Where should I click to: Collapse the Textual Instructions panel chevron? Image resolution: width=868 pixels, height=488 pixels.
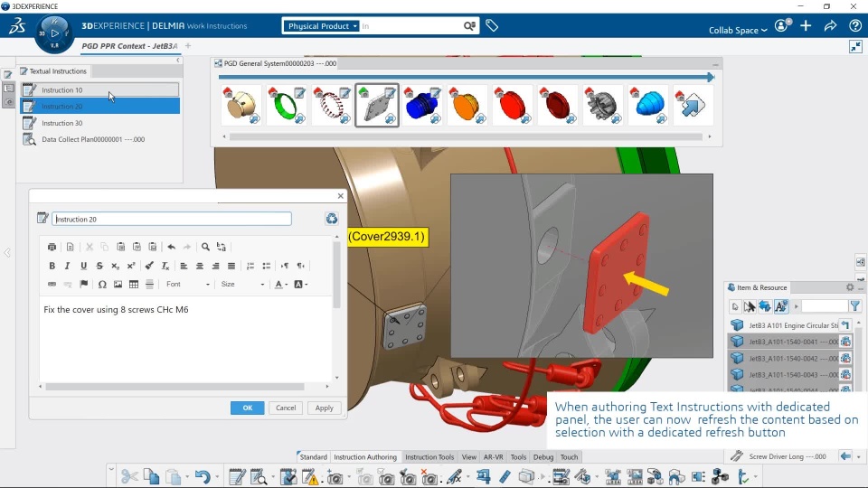[x=178, y=61]
